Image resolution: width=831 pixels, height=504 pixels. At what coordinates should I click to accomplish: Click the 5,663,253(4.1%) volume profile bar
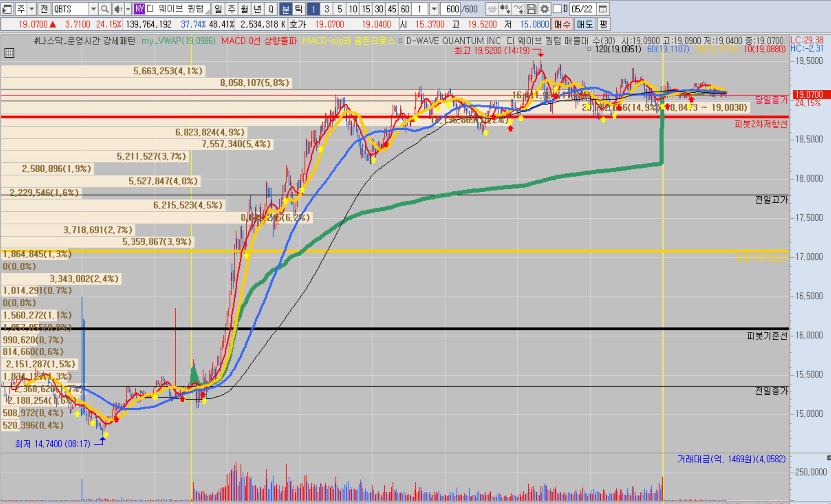(102, 71)
